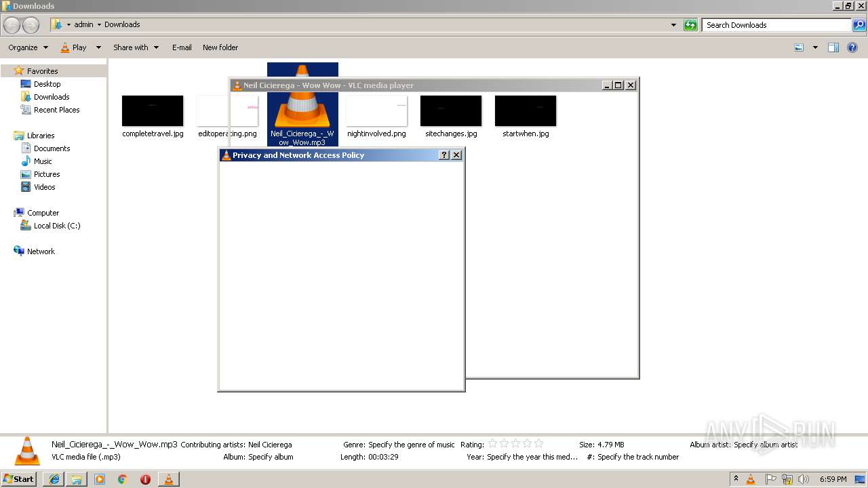Expand the admin breadcrumb arrow in address bar

[x=99, y=24]
